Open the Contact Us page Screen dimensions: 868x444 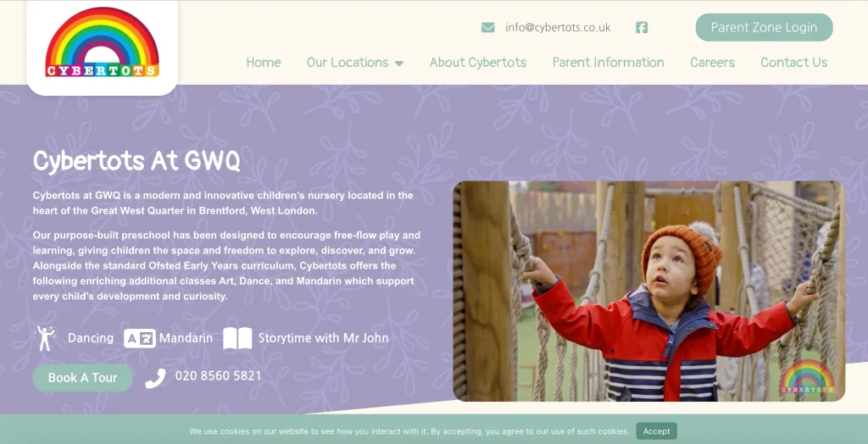click(x=793, y=63)
